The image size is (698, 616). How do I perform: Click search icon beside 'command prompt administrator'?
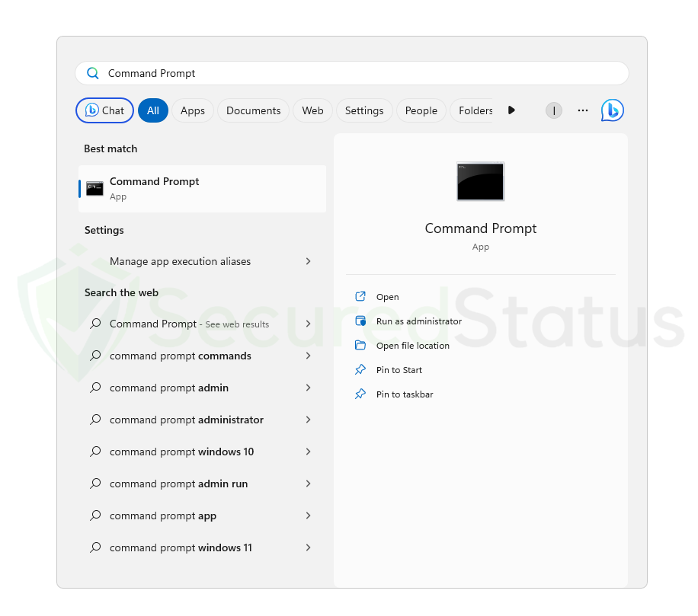(x=95, y=420)
